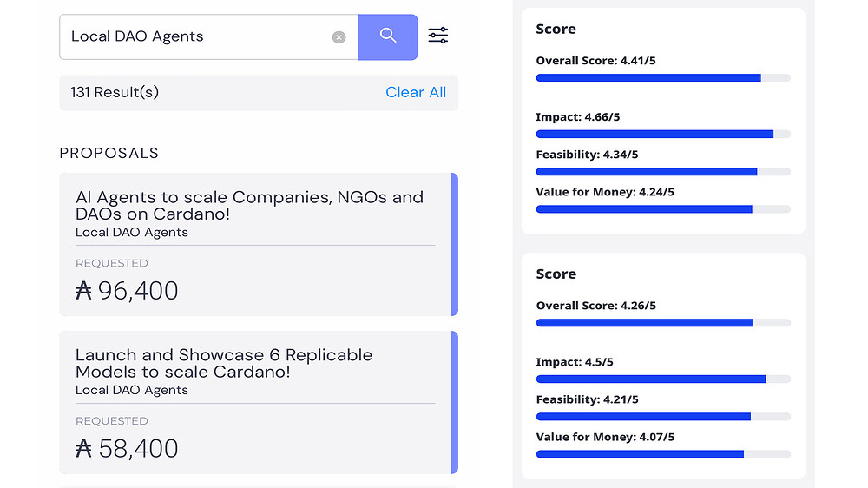
Task: Click the 4.41/5 Overall Score progress bar
Action: pyautogui.click(x=663, y=78)
